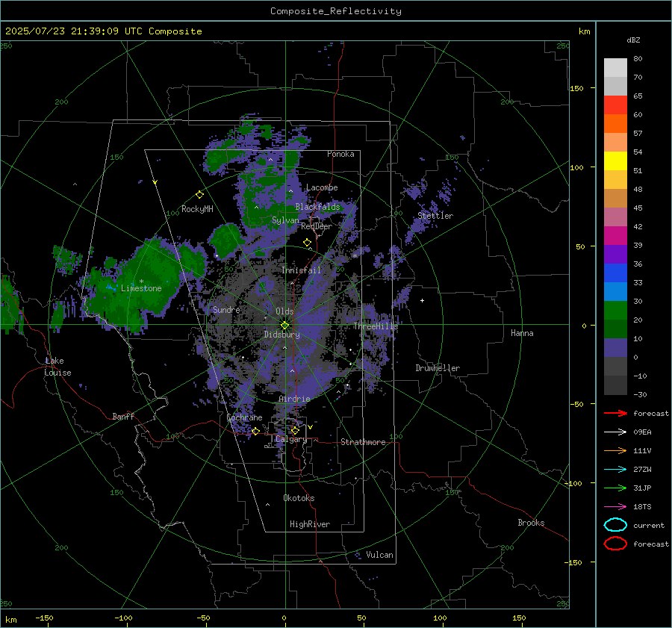Click the magenta 18TS arrow legend symbol
672x628 pixels.
615,506
